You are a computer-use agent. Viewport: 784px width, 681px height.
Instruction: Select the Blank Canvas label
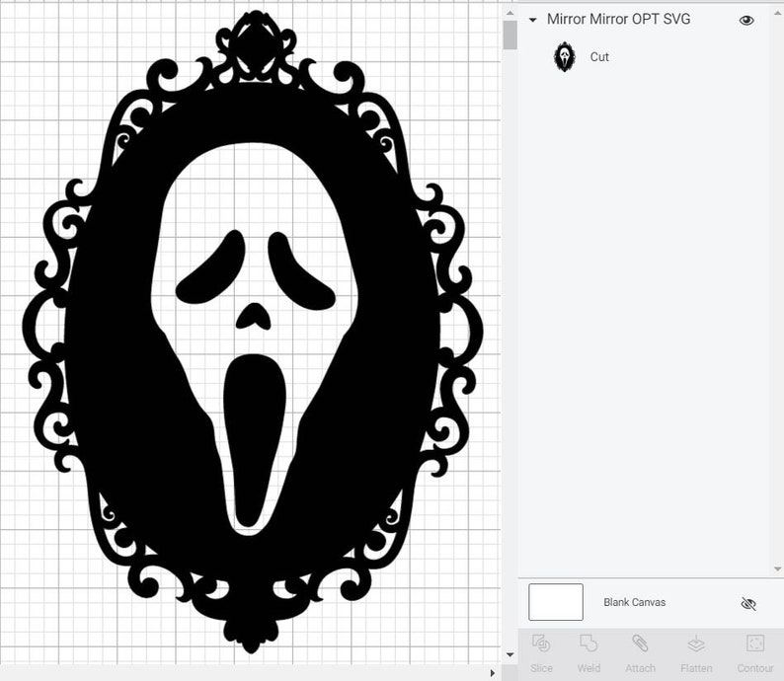(635, 602)
